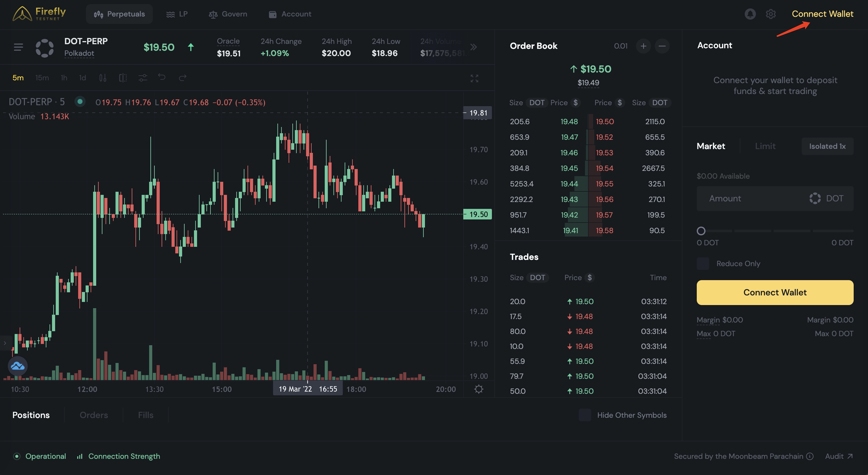Click the amount slider handle
The width and height of the screenshot is (868, 475).
(701, 231)
